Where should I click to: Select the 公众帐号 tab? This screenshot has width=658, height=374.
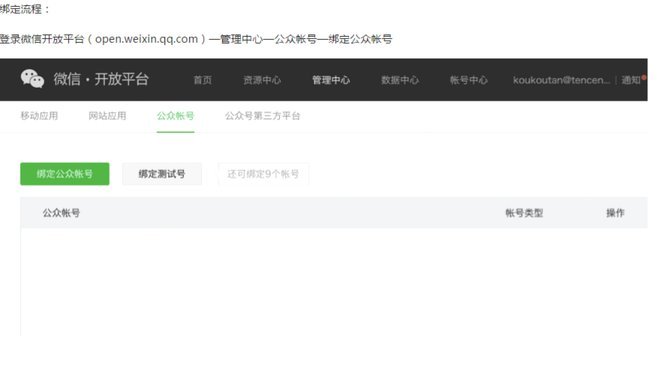(175, 115)
